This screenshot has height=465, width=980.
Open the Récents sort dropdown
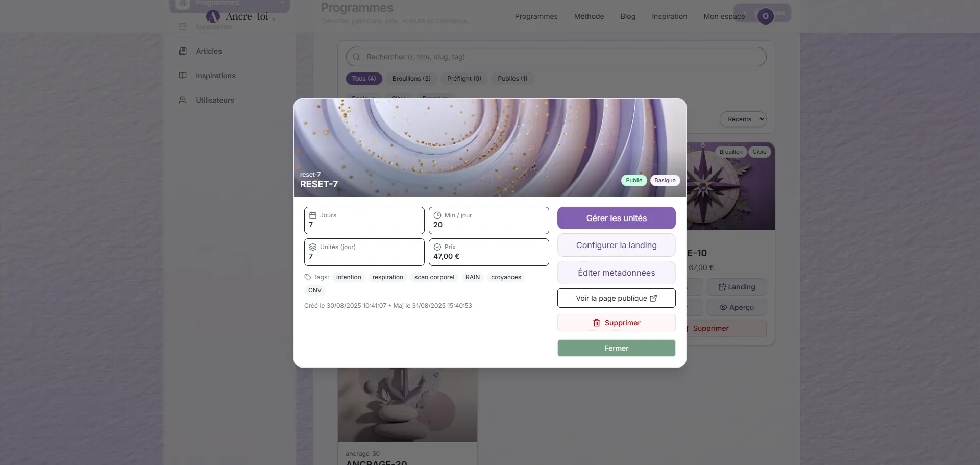tap(743, 119)
